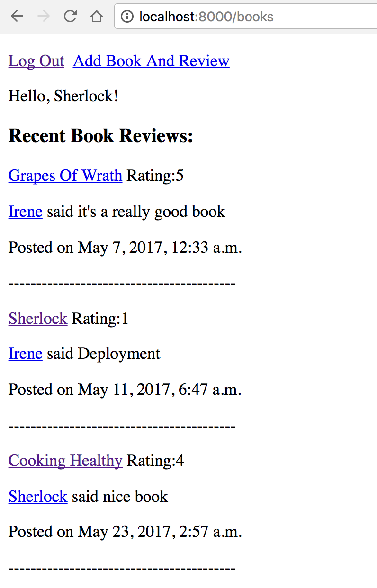The image size is (377, 588).
Task: Open Sherlock's profile from the nice book review
Action: 38,497
